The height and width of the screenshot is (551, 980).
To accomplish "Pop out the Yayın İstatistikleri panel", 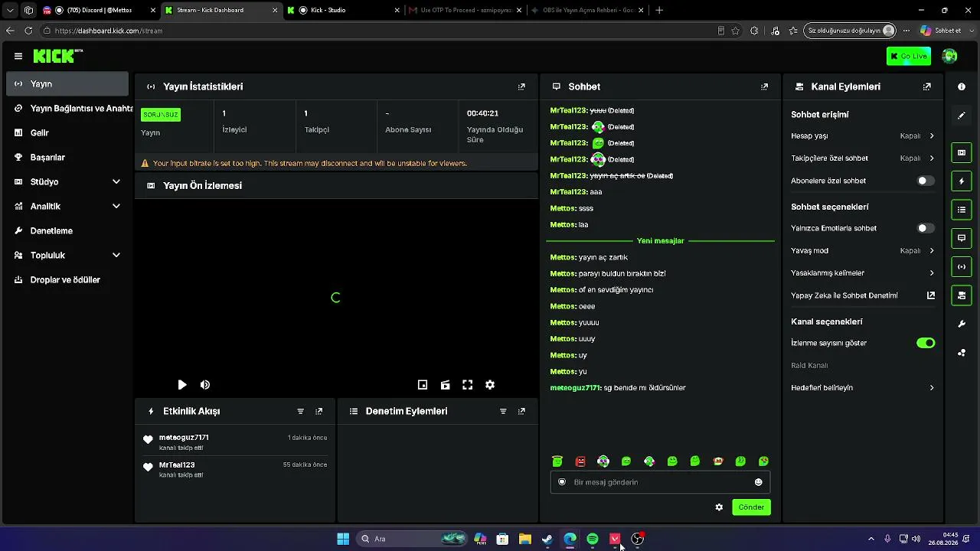I will [x=521, y=86].
